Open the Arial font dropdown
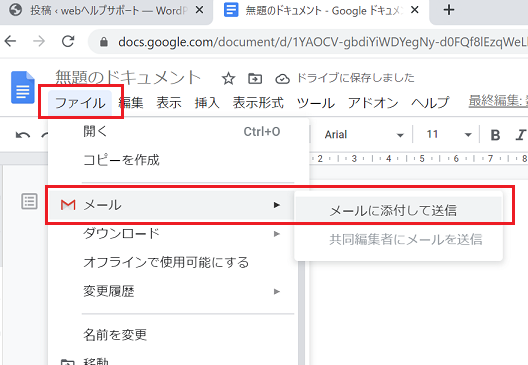This screenshot has height=365, width=528. (364, 135)
